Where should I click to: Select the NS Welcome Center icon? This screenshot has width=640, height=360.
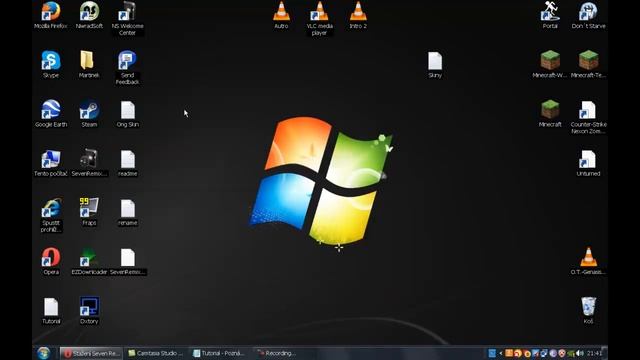[127, 18]
